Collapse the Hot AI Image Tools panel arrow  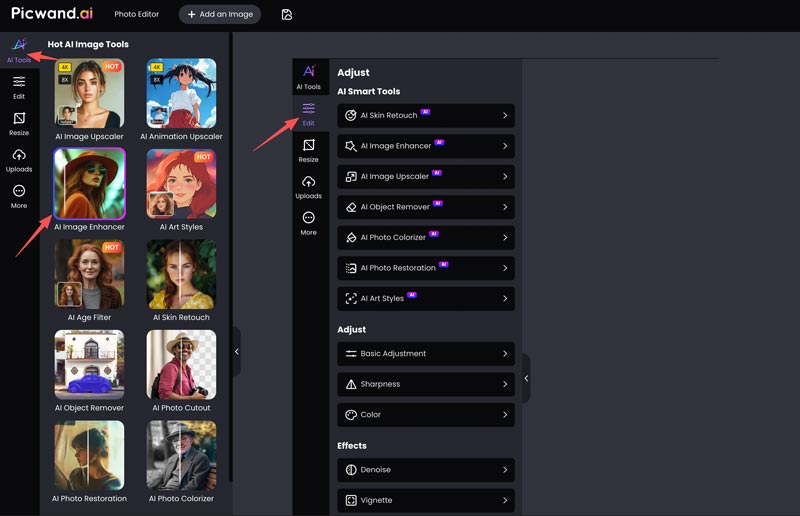237,352
